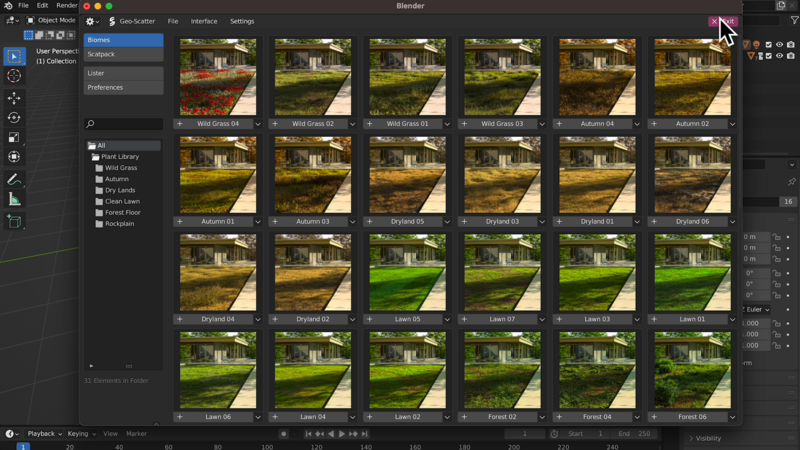Click the Start frame field
This screenshot has width=800, height=450.
coord(586,434)
